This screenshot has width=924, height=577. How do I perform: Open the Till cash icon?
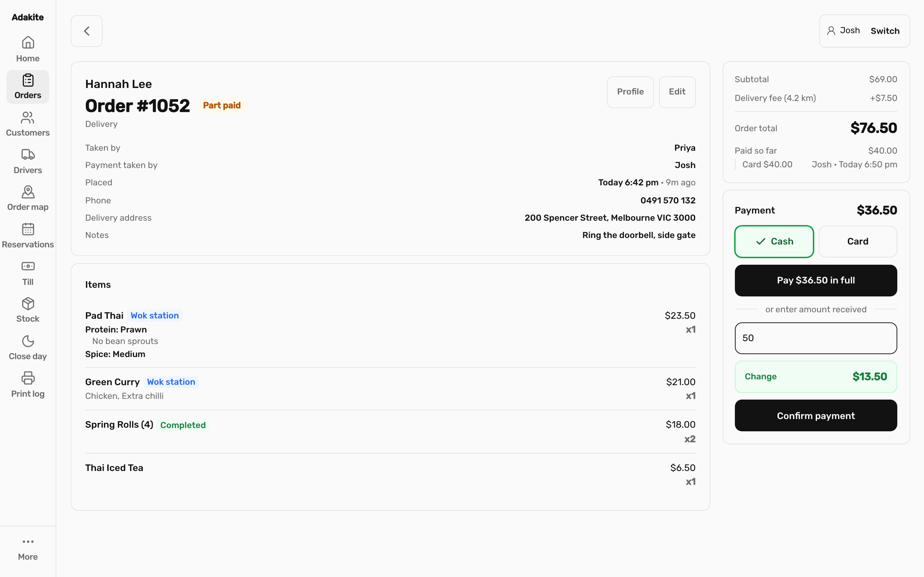pos(28,267)
